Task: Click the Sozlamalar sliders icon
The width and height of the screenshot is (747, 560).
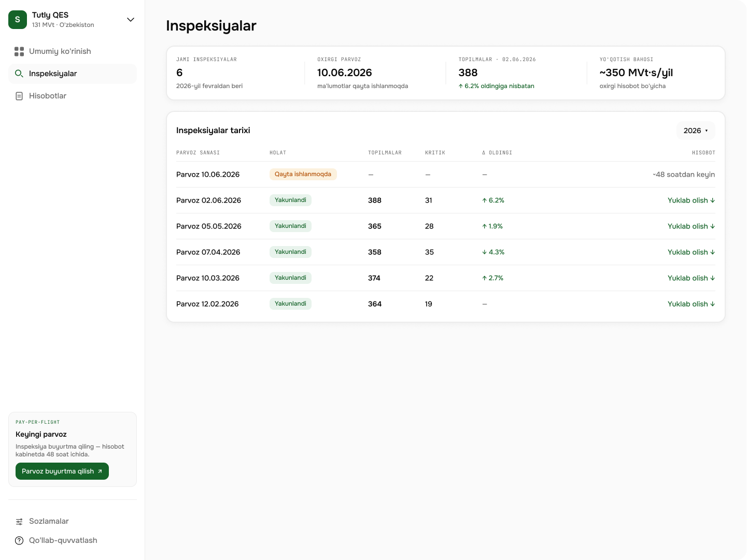Action: pyautogui.click(x=19, y=521)
